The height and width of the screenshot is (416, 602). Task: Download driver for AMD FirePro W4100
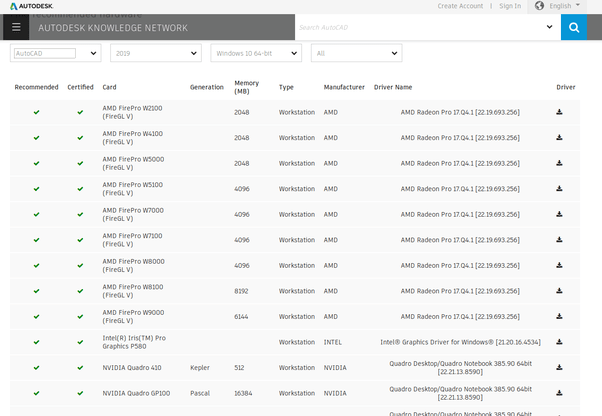(x=559, y=137)
